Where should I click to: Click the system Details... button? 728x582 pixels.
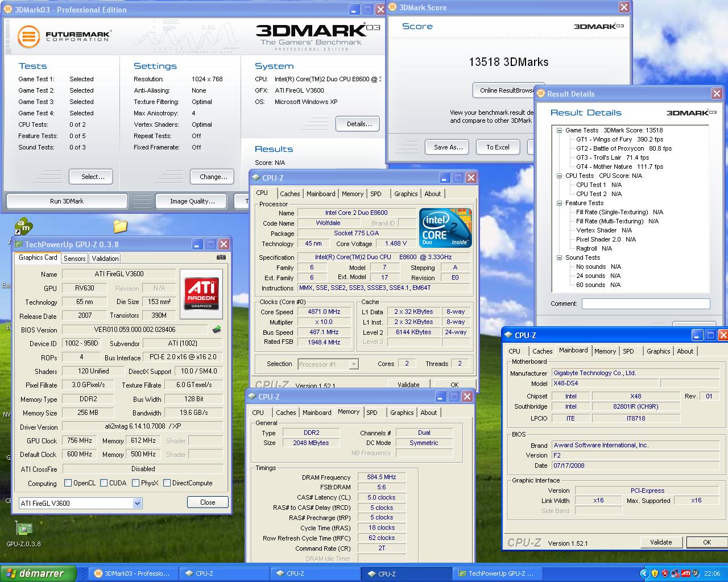359,124
